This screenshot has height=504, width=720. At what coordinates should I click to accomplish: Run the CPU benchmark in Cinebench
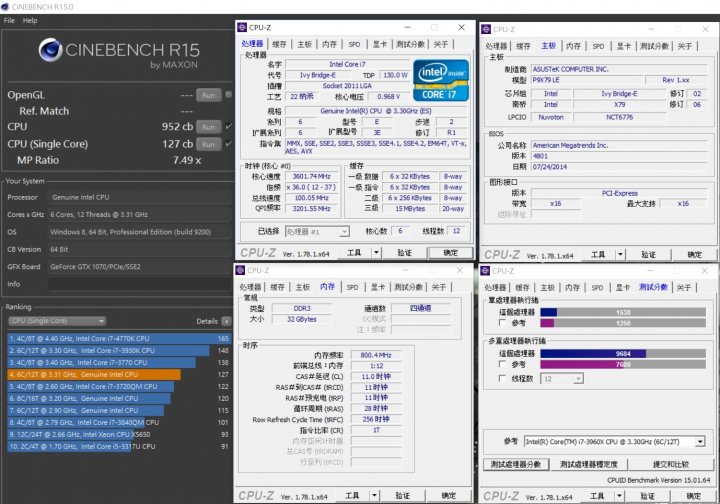coord(208,127)
